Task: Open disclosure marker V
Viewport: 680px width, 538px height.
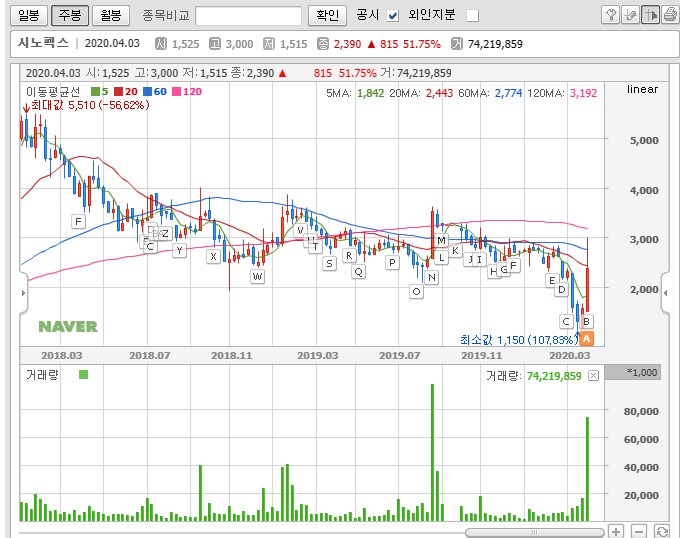Action: tap(300, 230)
